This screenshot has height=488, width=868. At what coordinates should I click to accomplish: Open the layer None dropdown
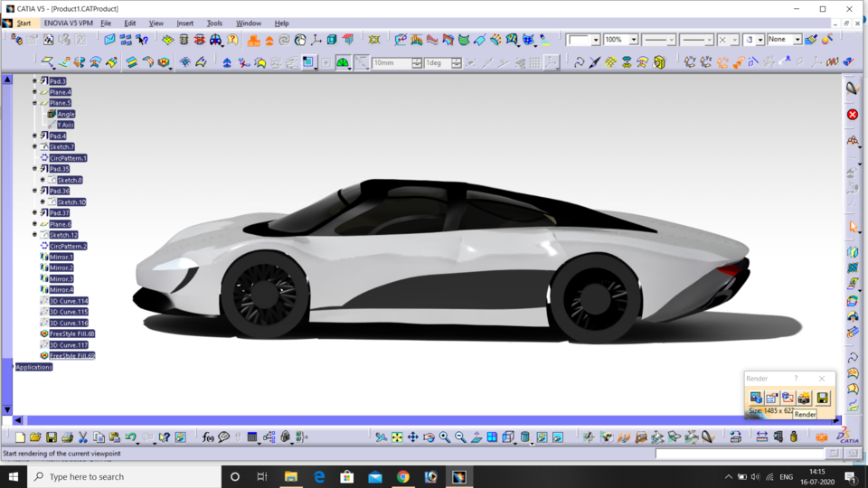click(797, 40)
